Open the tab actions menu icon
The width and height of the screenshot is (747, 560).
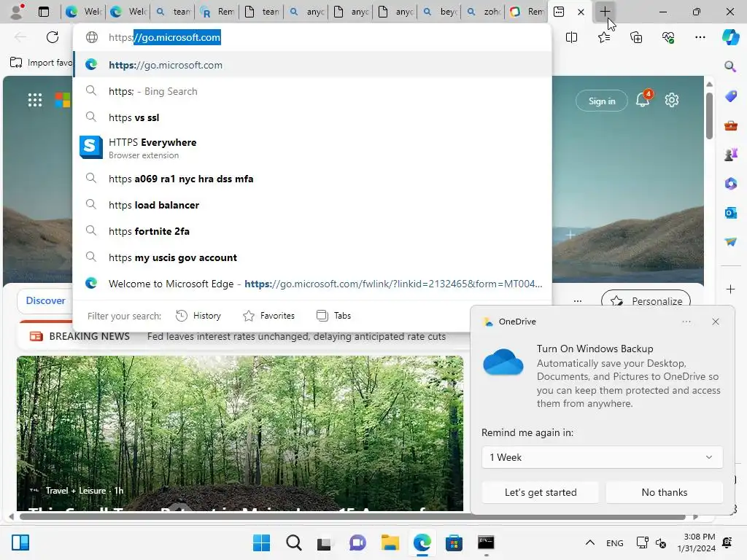pos(44,12)
